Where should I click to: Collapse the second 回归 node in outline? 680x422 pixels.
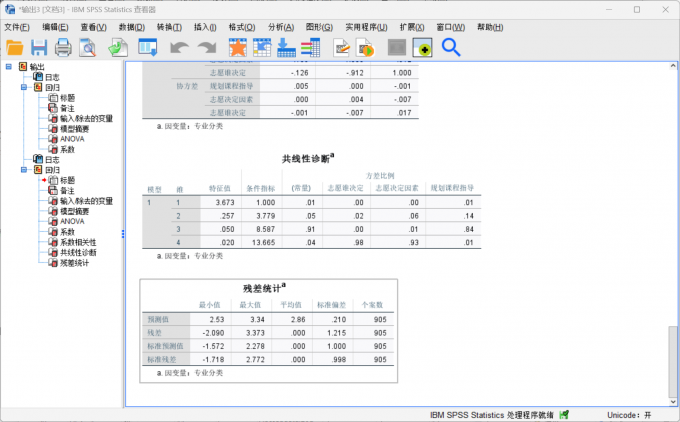(x=23, y=170)
